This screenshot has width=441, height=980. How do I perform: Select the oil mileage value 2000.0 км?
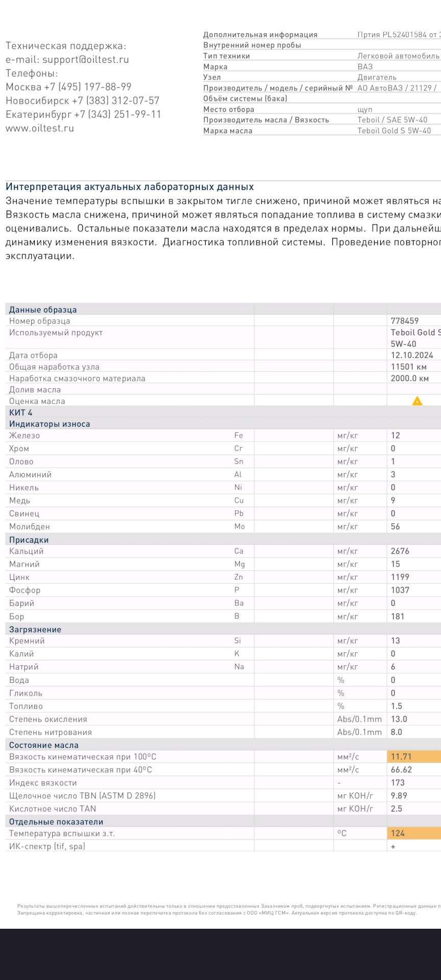(x=410, y=379)
